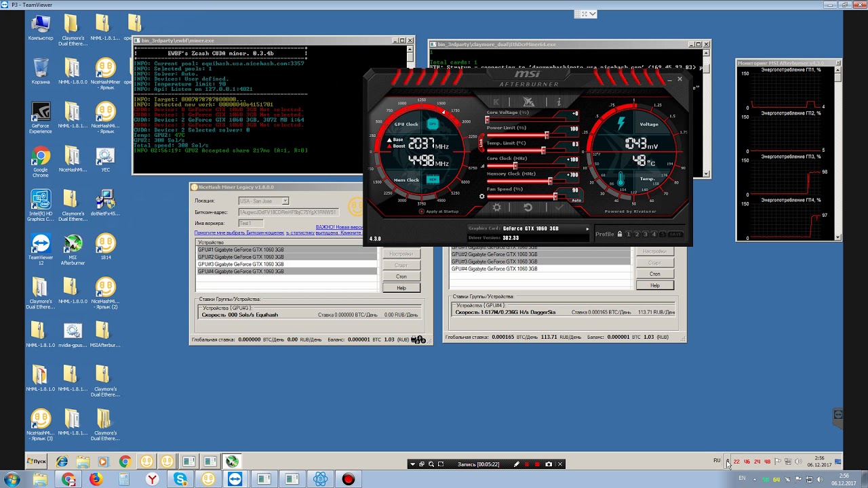Open MSI Afterburner settings gear
Viewport: 868px width, 488px height.
[497, 207]
